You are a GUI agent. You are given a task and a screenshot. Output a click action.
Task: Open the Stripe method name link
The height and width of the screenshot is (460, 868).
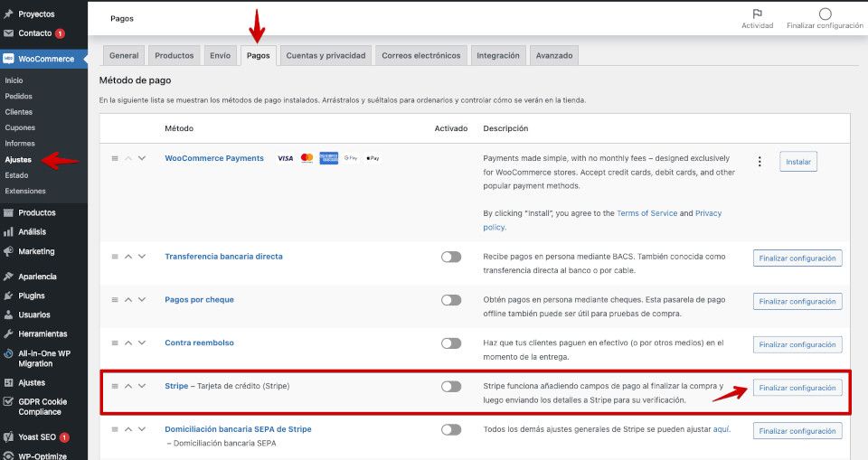click(176, 386)
